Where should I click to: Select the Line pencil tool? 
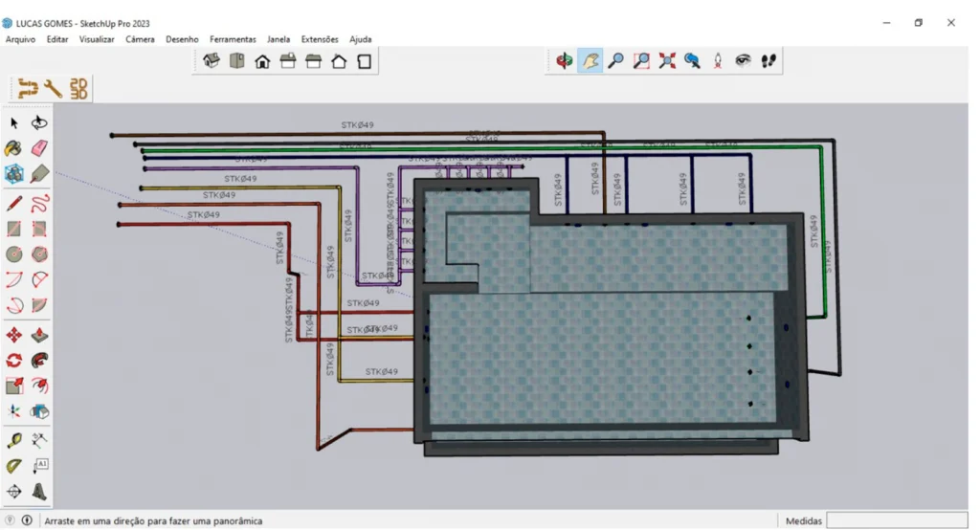point(14,203)
